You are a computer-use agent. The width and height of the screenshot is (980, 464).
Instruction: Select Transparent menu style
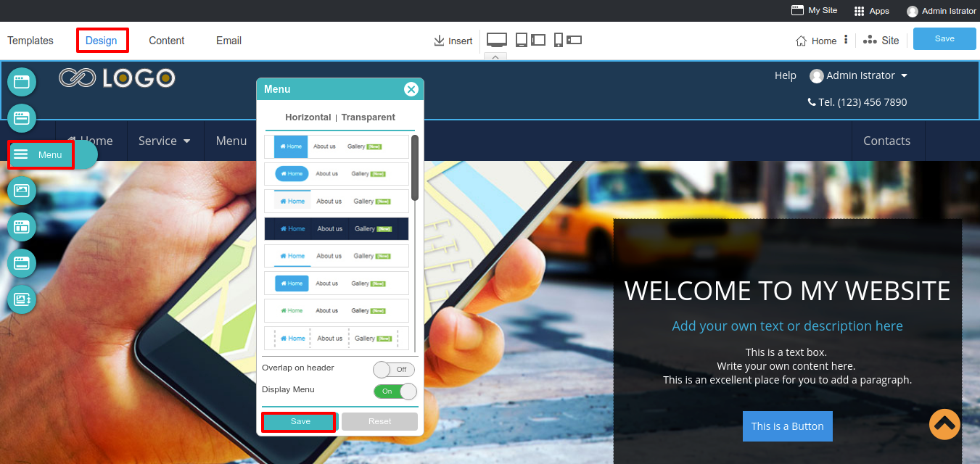[x=368, y=117]
